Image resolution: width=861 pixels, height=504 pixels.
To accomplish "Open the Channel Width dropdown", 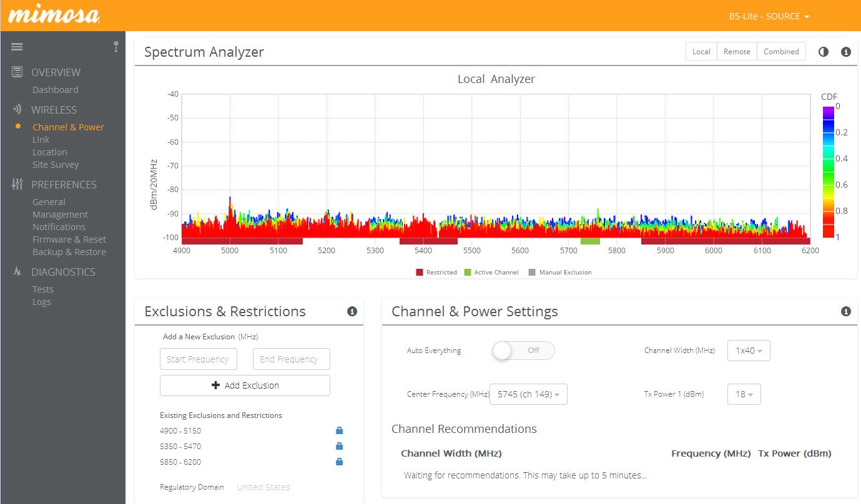I will (749, 351).
